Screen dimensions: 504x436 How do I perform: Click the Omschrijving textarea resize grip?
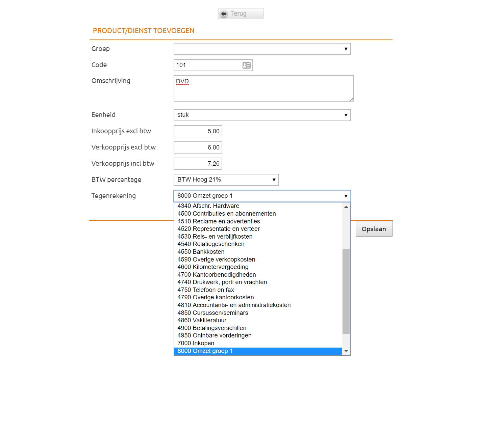click(x=352, y=99)
